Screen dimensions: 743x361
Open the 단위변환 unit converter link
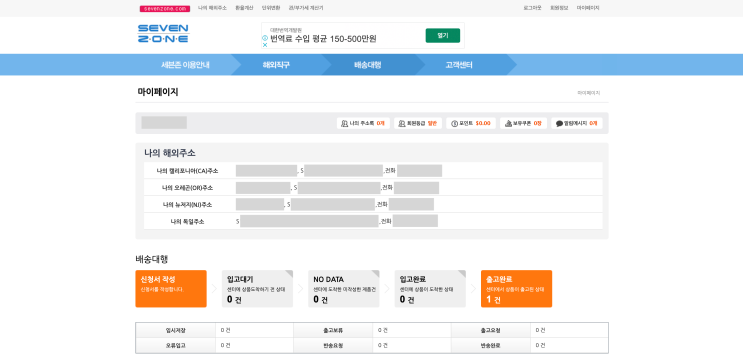tap(271, 8)
